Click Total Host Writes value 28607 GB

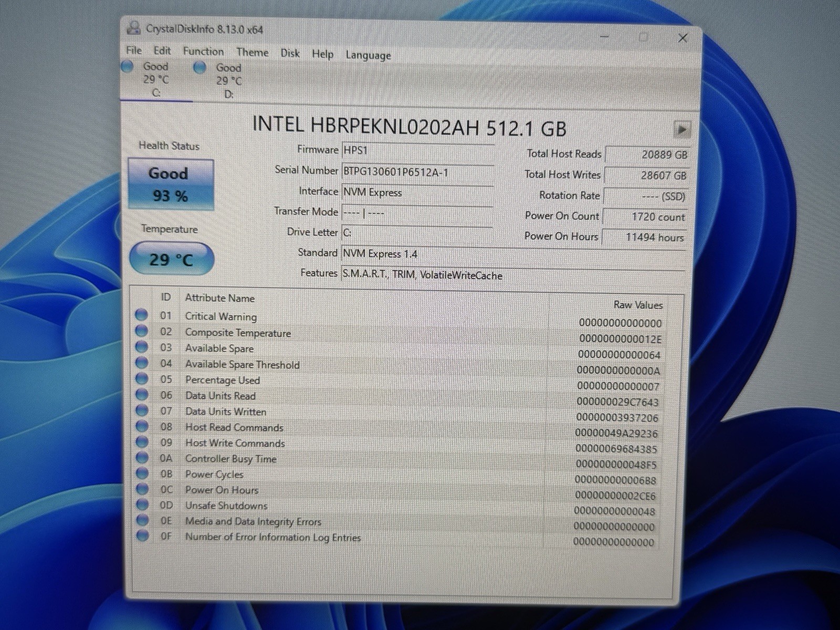coord(646,175)
